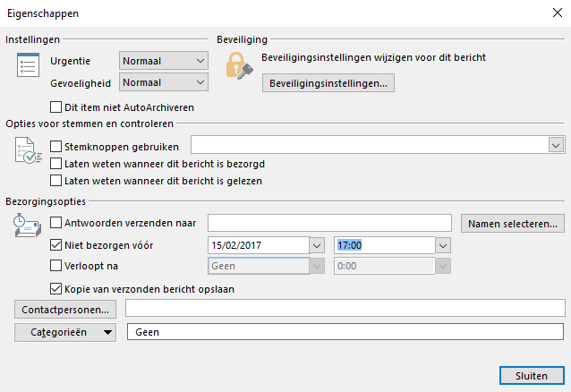Screen dimensions: 571x392
Task: Click the 'Beveiliging' heading
Action: pos(243,39)
